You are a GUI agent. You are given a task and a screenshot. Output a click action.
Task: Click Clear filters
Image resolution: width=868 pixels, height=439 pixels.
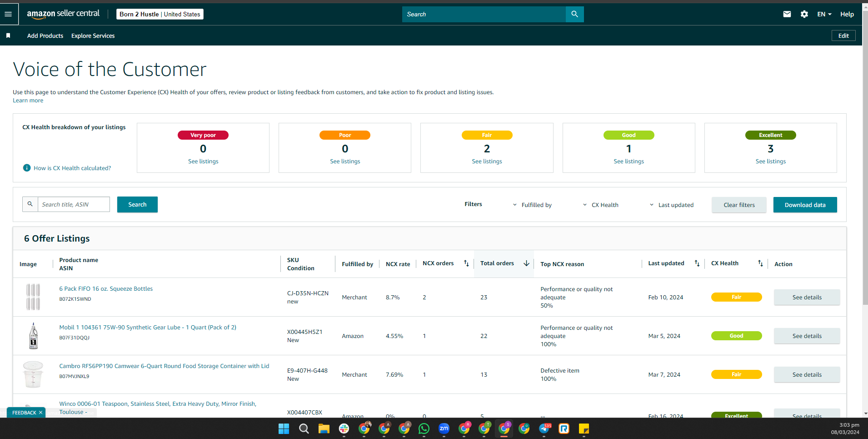tap(739, 205)
